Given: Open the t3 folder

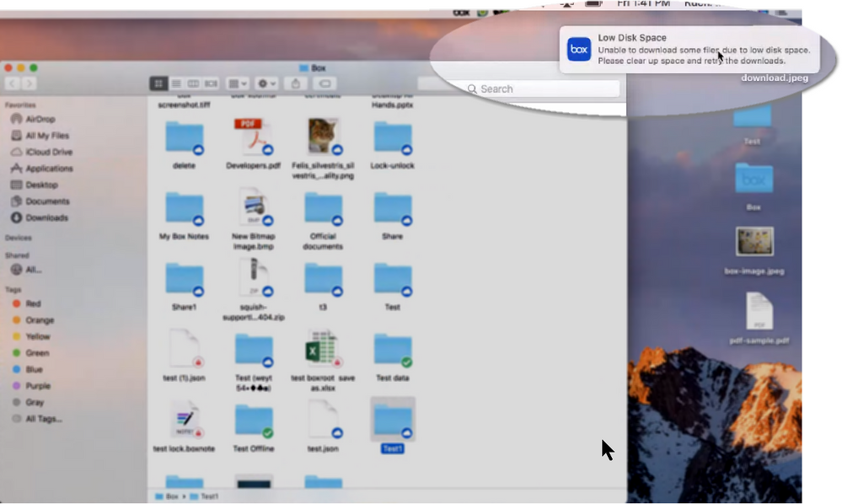Looking at the screenshot, I should (324, 280).
